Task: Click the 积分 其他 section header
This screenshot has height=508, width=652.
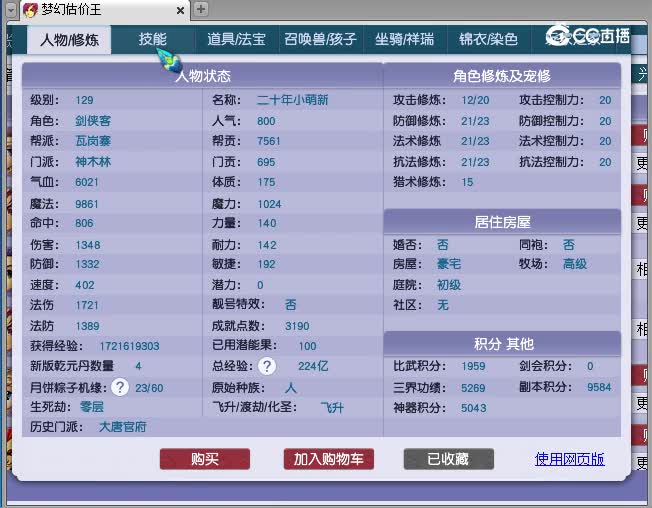Action: pyautogui.click(x=502, y=344)
